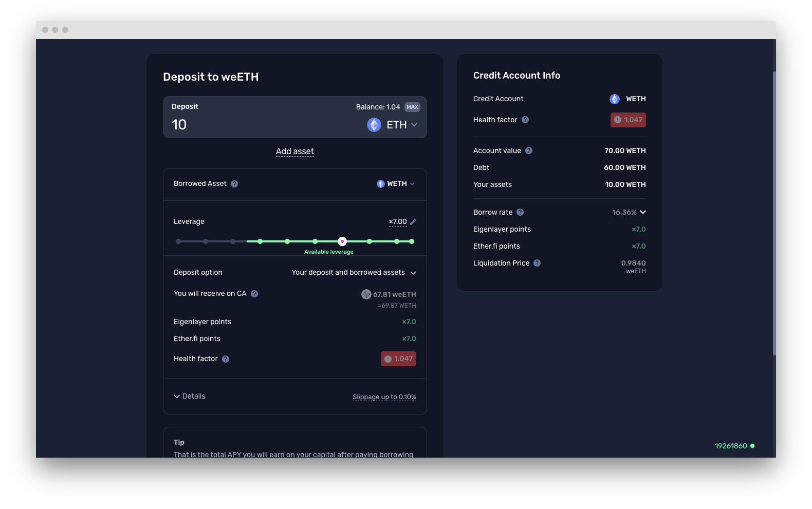
Task: Click help icon next to Liquidation Price
Action: pyautogui.click(x=537, y=263)
